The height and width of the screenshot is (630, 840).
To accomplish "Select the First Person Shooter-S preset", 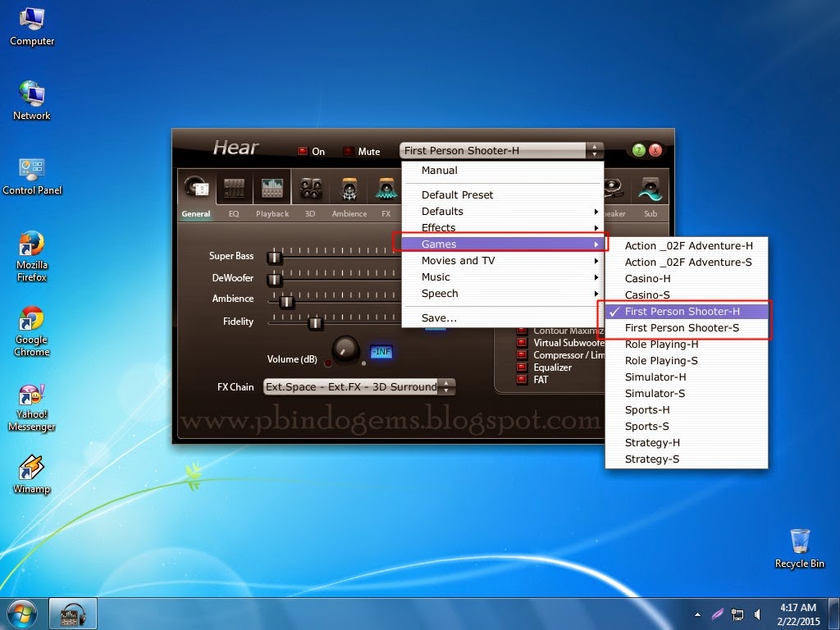I will pos(687,328).
